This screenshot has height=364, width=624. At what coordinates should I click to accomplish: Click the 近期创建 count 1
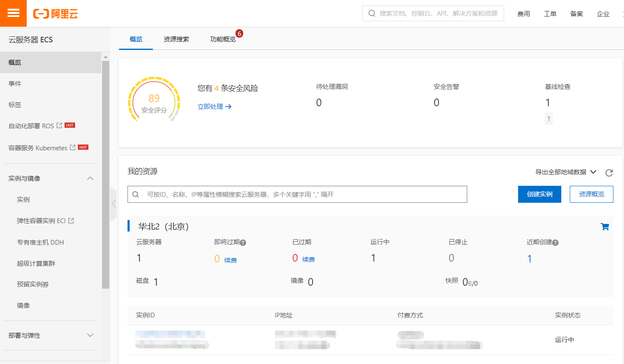pyautogui.click(x=530, y=259)
